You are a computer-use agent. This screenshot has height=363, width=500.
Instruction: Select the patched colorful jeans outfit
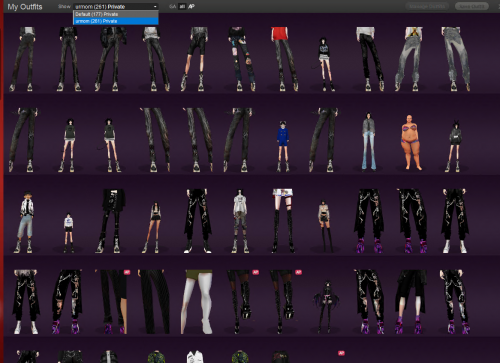pos(242,59)
